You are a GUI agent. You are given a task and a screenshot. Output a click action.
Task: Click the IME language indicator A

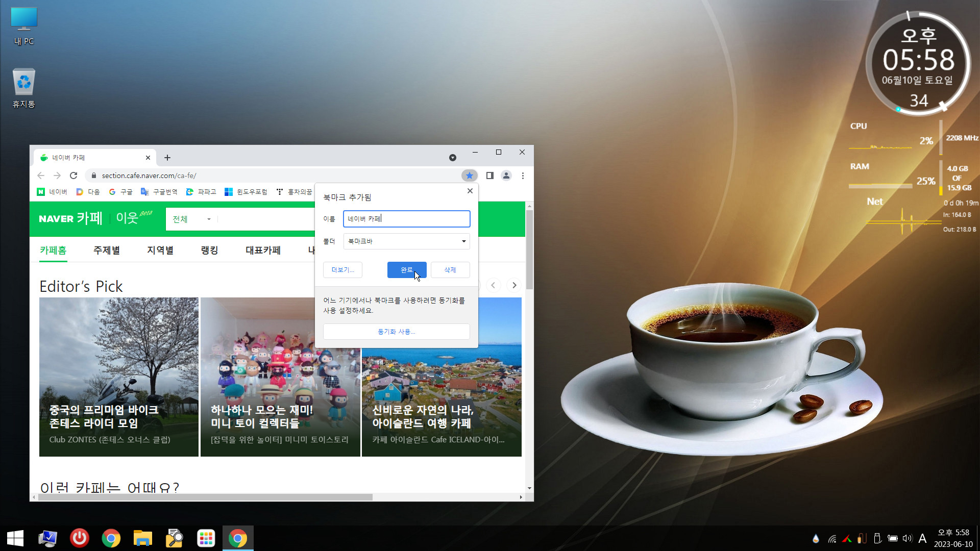(922, 538)
